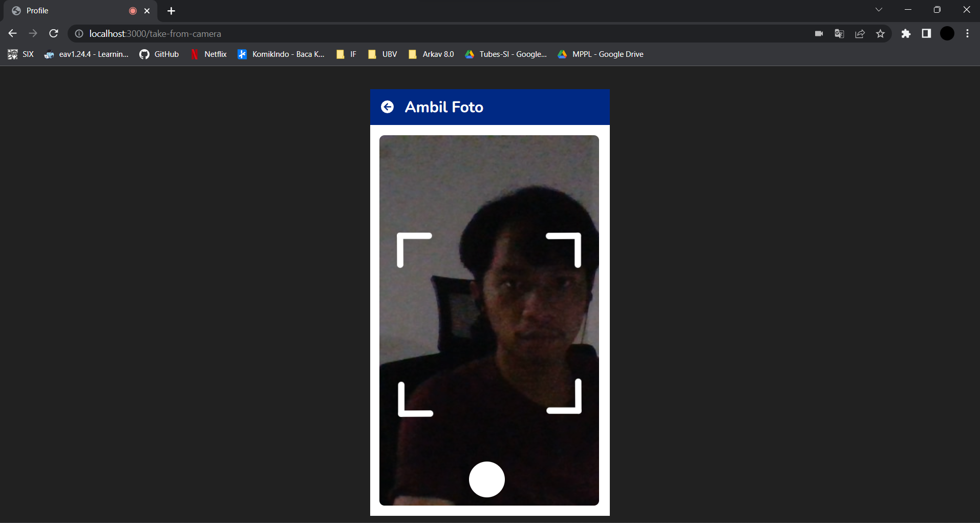Image resolution: width=980 pixels, height=523 pixels.
Task: Click the white shutter capture button
Action: (487, 479)
